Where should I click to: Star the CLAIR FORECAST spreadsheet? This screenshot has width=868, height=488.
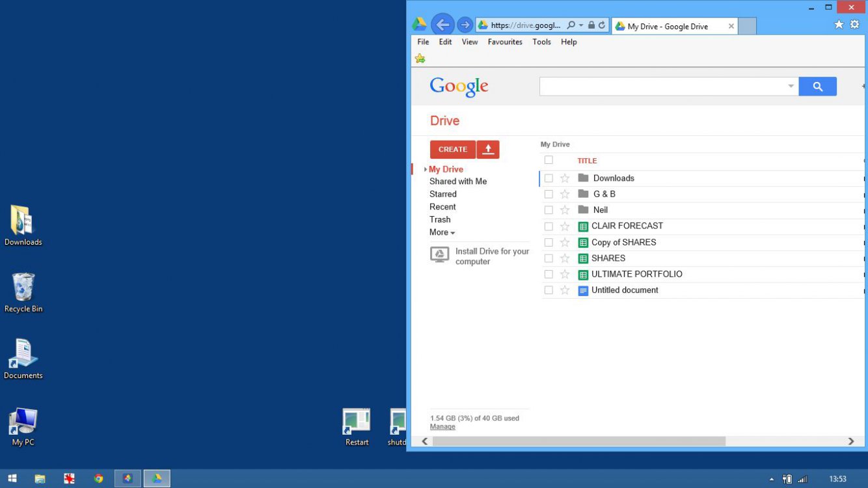[565, 226]
